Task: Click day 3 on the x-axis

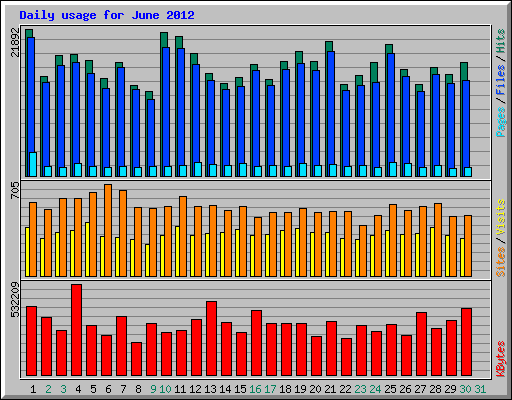Action: tap(63, 389)
